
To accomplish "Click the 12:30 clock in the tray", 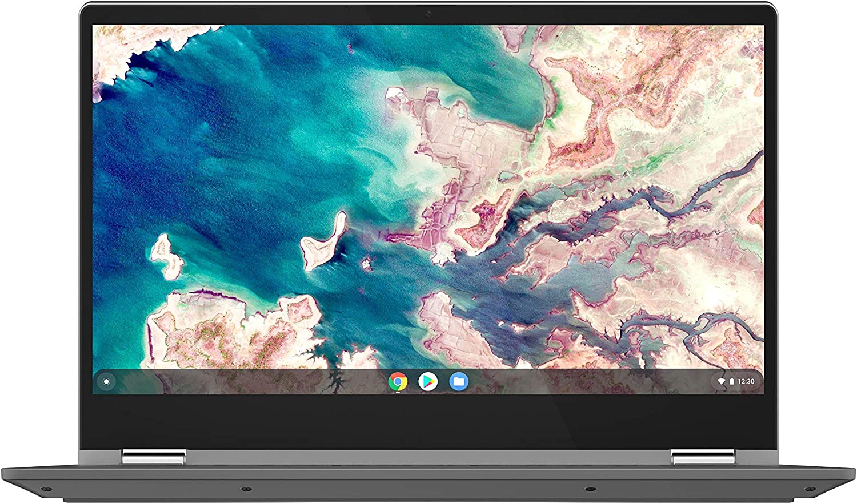I will [x=746, y=381].
